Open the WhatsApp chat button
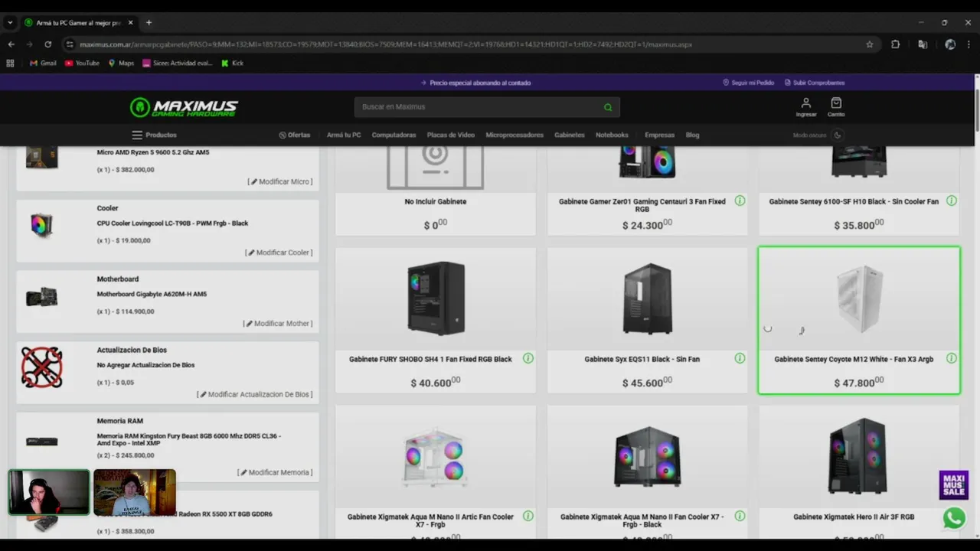The height and width of the screenshot is (551, 980). click(x=954, y=518)
